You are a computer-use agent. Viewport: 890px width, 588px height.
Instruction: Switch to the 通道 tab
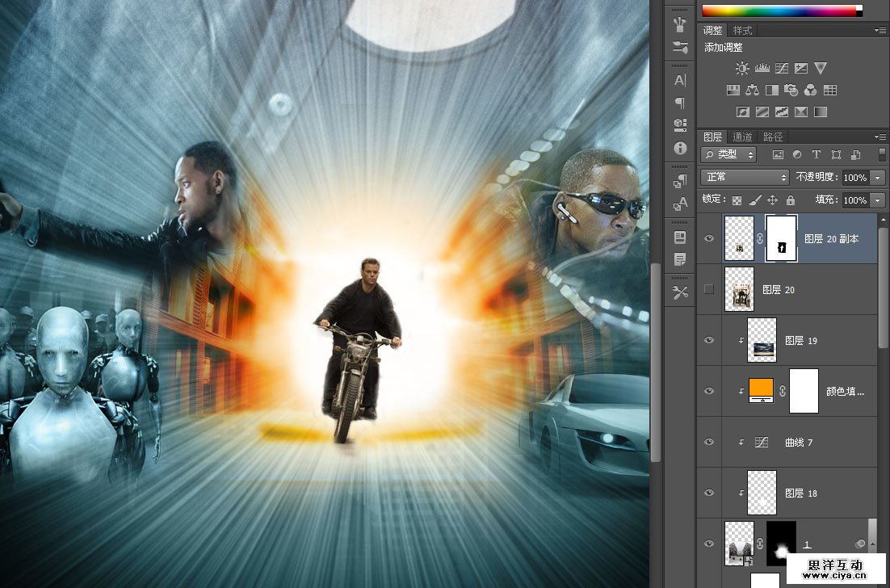(x=742, y=136)
